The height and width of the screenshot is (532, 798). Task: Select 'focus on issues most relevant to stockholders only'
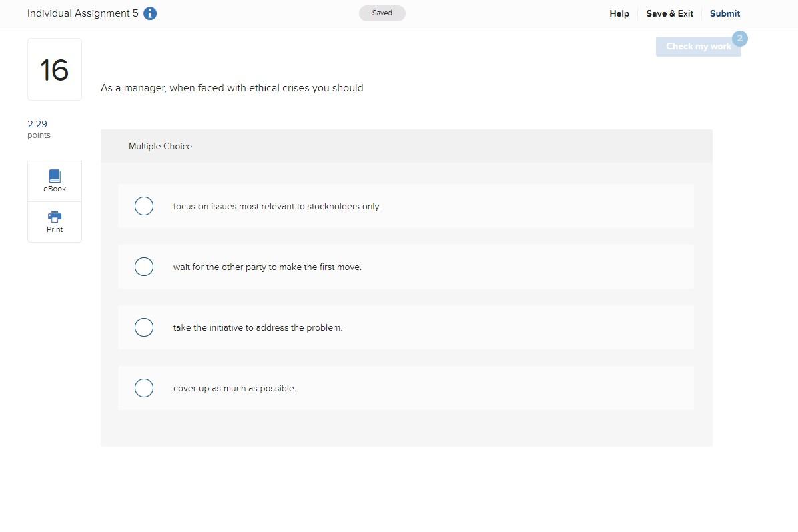144,206
